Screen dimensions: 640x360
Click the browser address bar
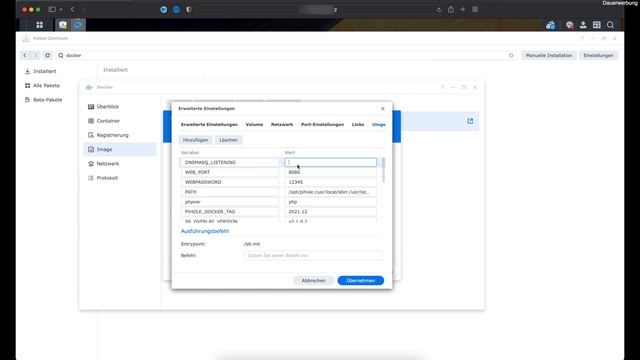coord(314,9)
